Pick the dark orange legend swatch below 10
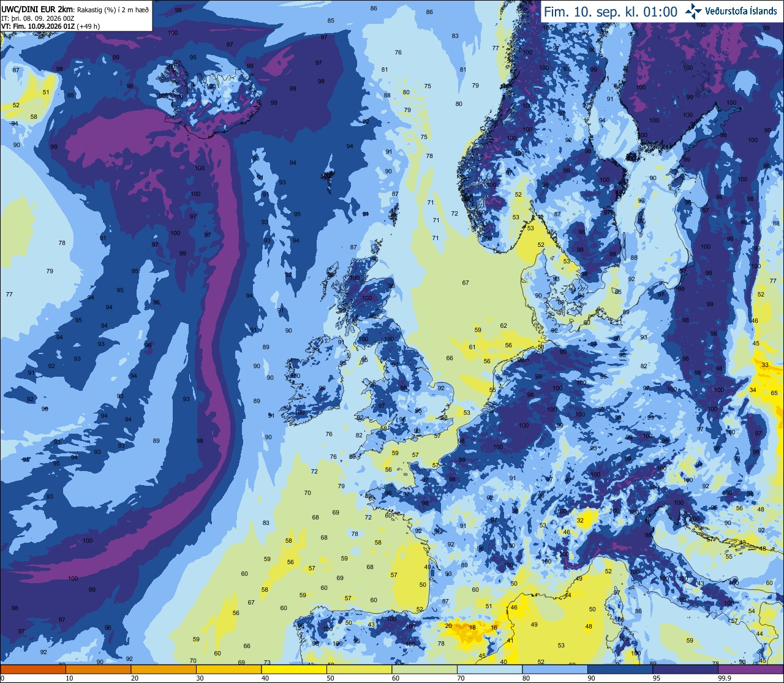This screenshot has height=683, width=784. coord(34,670)
